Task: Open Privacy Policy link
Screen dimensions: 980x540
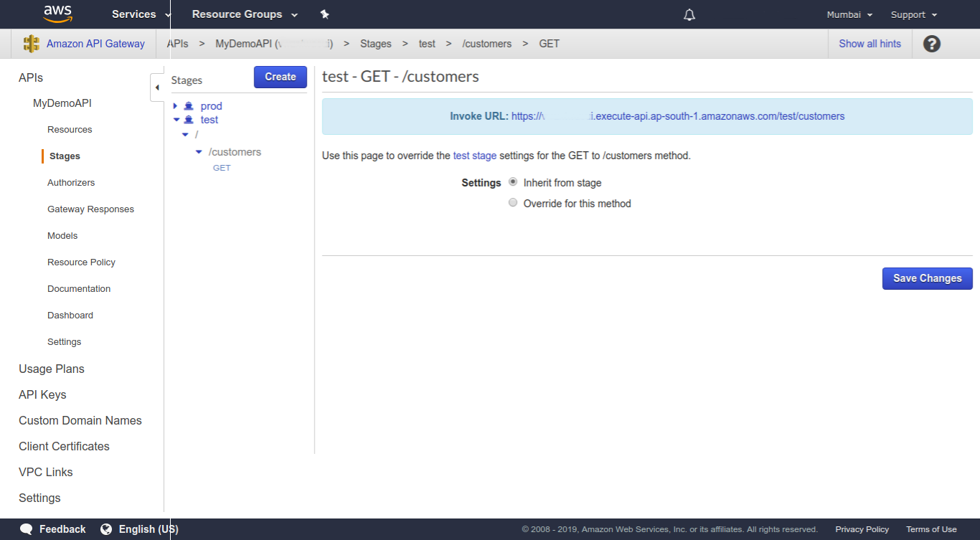Action: [x=862, y=529]
